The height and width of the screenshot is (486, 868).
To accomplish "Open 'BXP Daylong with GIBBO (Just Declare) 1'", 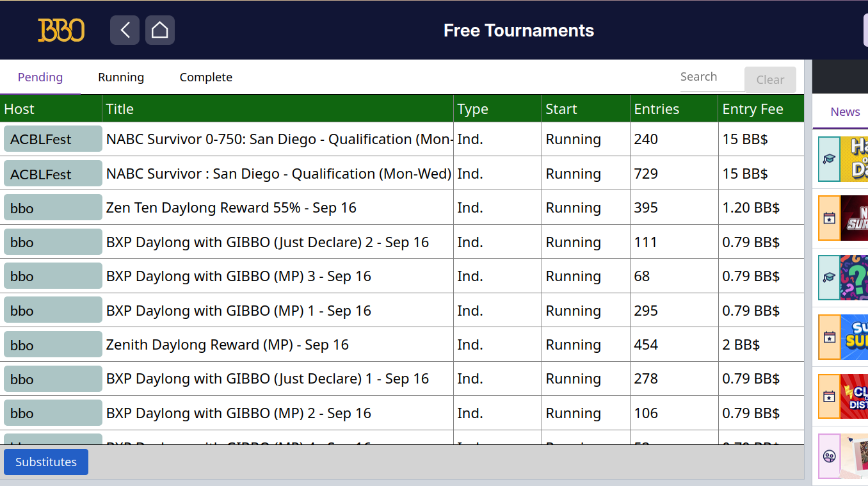I will [x=268, y=379].
